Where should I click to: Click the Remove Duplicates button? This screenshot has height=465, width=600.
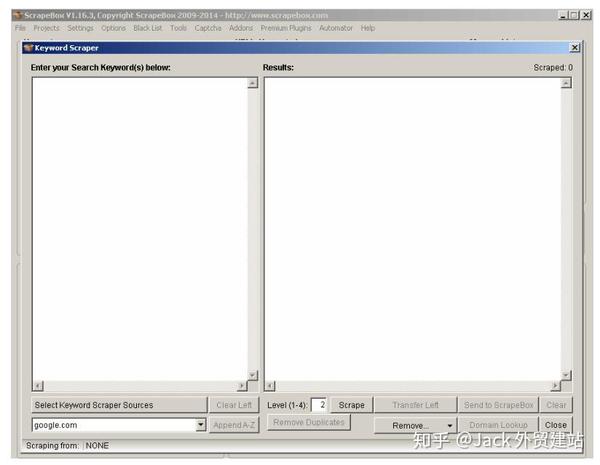click(308, 422)
